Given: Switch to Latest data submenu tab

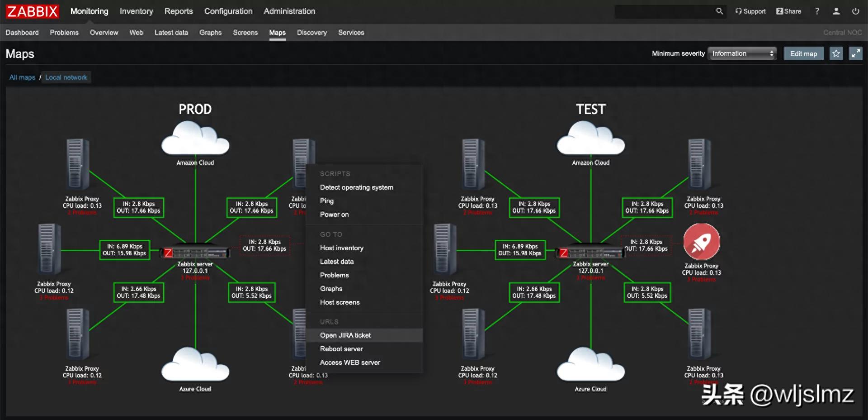Looking at the screenshot, I should pos(171,33).
